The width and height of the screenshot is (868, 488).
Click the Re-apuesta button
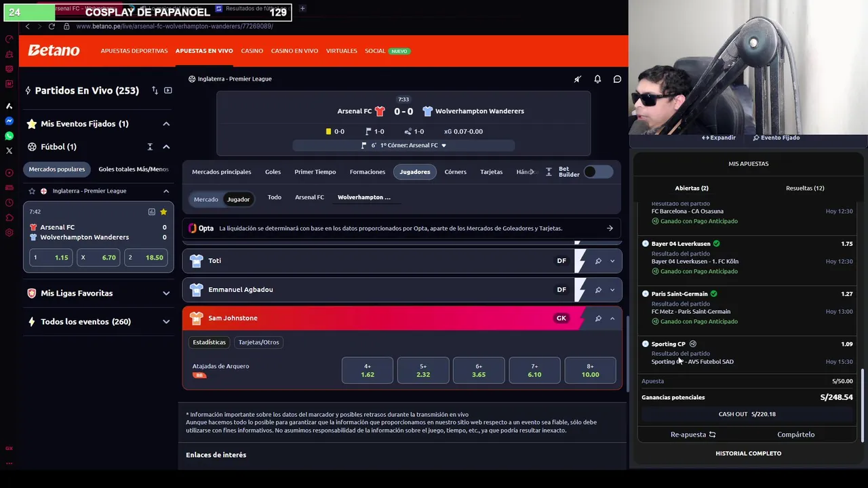tap(693, 434)
